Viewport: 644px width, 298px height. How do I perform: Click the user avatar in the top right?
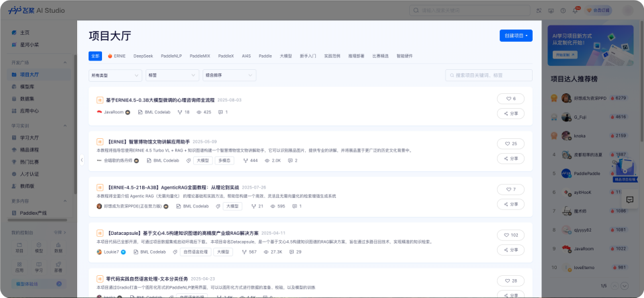coord(628,11)
